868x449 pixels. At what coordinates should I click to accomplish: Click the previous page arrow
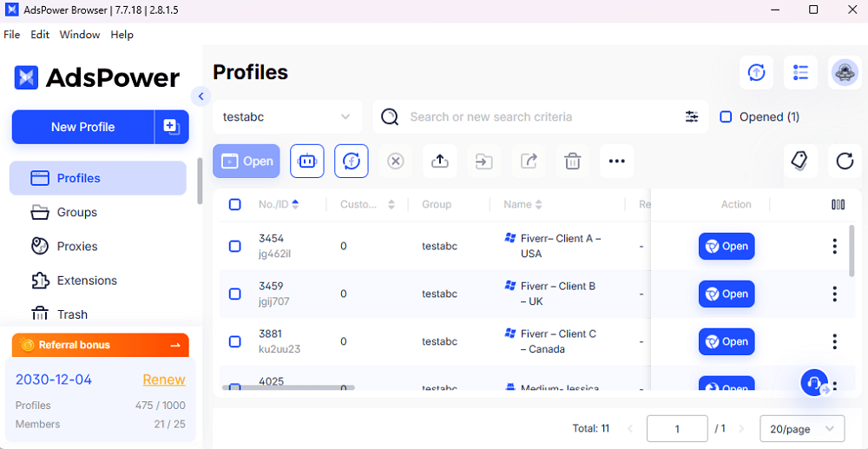[x=629, y=428]
